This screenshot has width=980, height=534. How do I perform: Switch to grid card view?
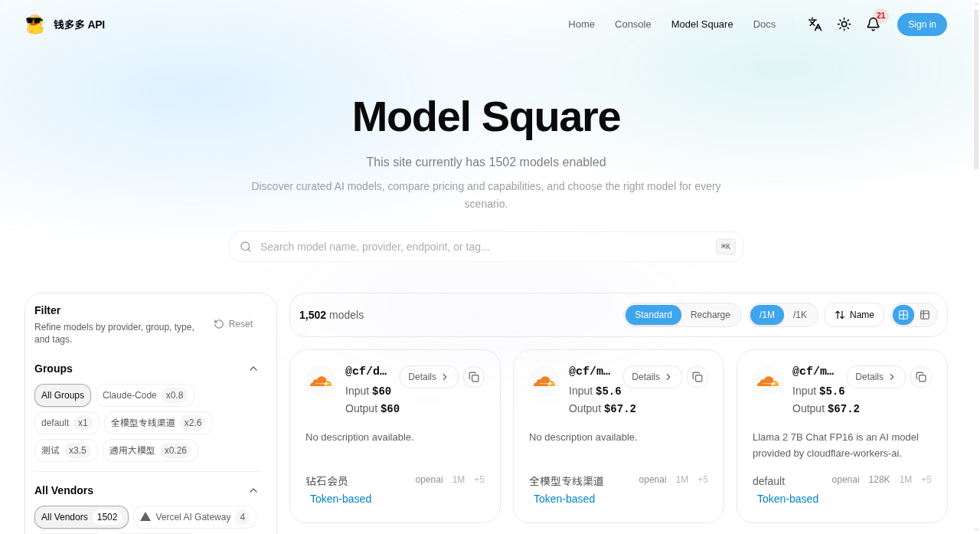pos(903,315)
